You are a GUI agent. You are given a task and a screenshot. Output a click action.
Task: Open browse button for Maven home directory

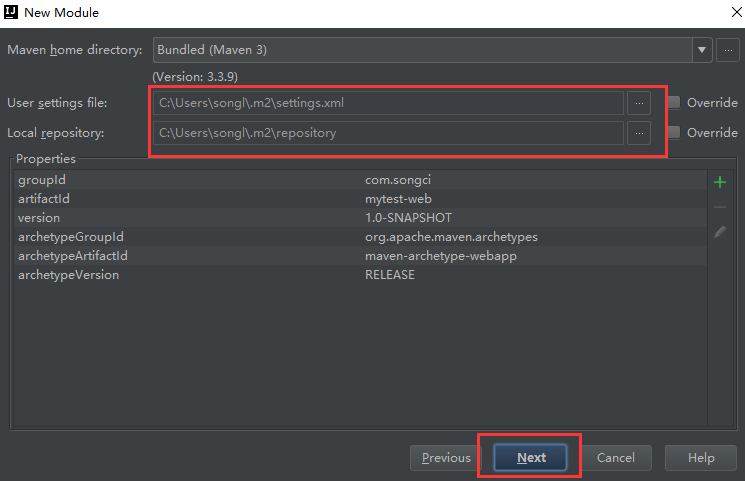pos(728,50)
